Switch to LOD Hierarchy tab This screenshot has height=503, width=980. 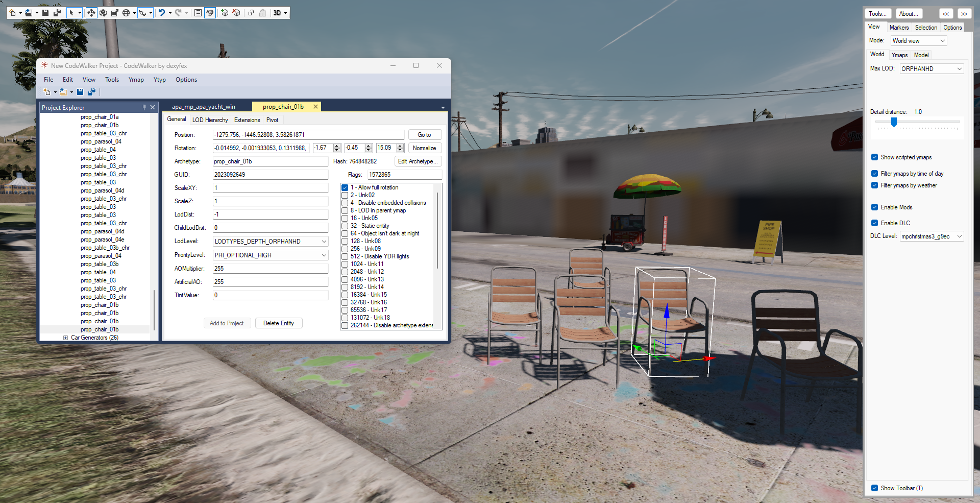click(x=210, y=120)
